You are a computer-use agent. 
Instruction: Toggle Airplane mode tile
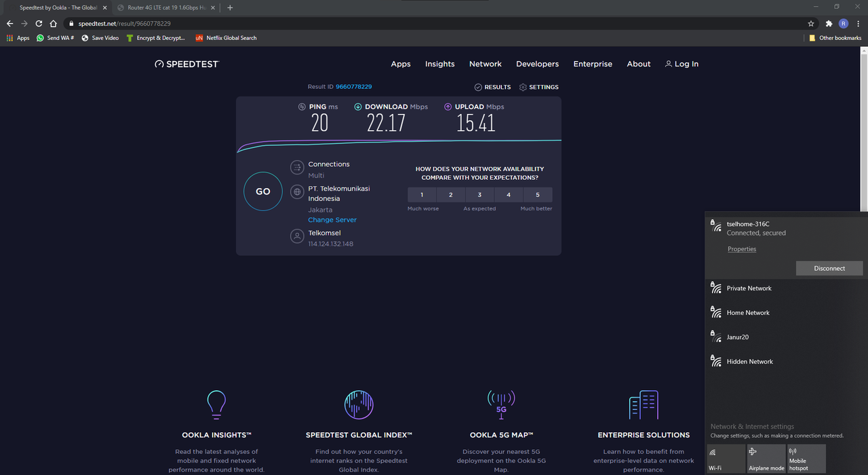(x=766, y=459)
